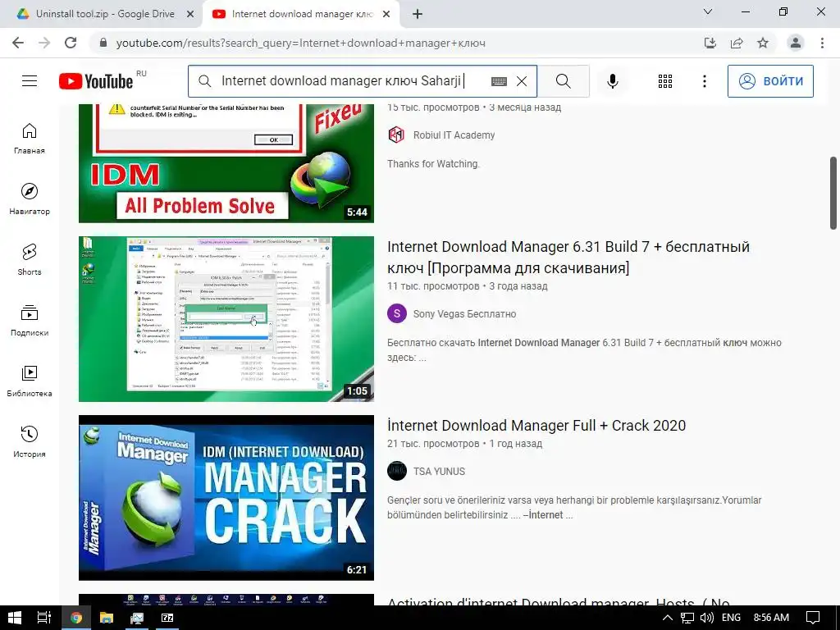
Task: Open Навигатор in sidebar
Action: coord(30,199)
